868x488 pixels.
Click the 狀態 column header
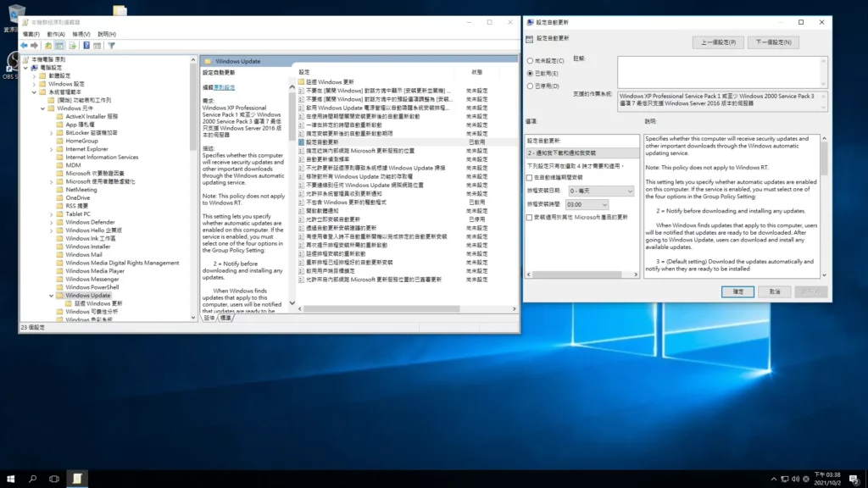click(476, 72)
